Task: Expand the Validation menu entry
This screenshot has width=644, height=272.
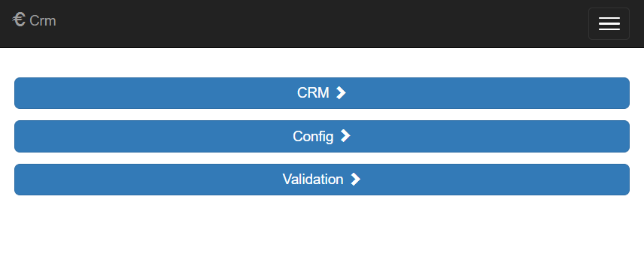Action: pyautogui.click(x=322, y=180)
